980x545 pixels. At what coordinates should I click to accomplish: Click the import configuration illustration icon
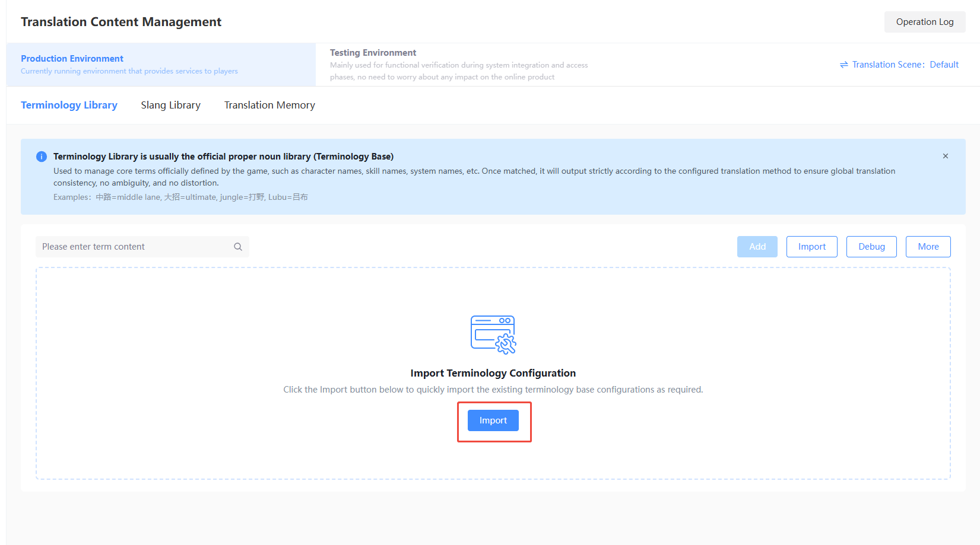pyautogui.click(x=493, y=334)
